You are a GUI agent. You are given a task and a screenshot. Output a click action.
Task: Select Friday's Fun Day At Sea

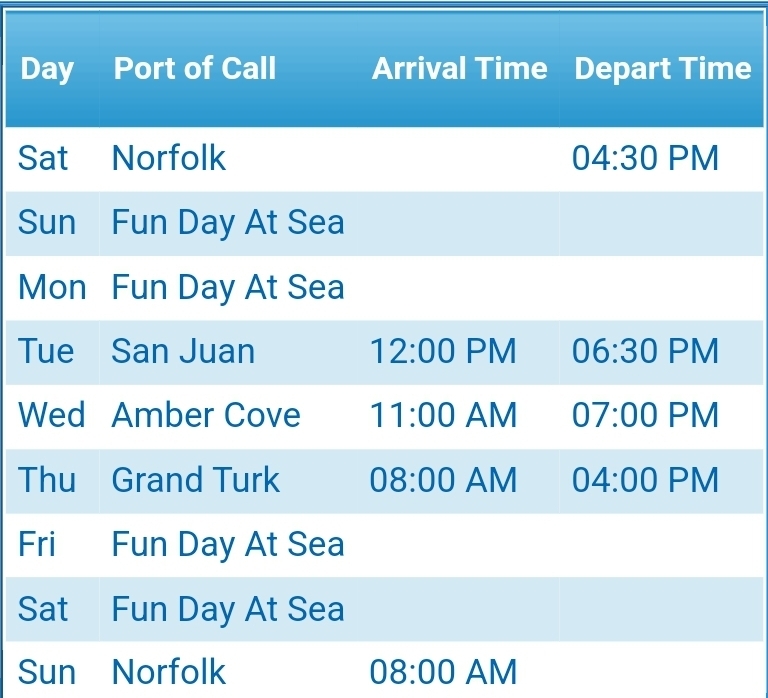[228, 545]
